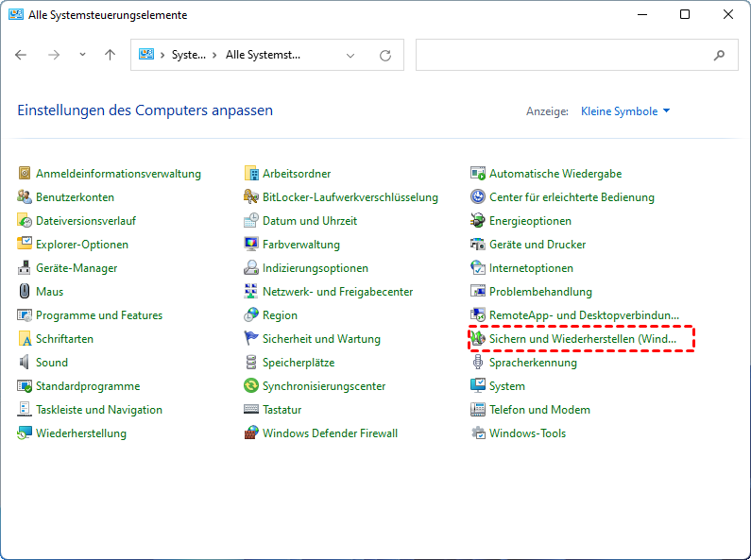Click the BitLocker-Laufwerkverschlüsselung icon
Screen dimensions: 751x560
pyautogui.click(x=251, y=197)
